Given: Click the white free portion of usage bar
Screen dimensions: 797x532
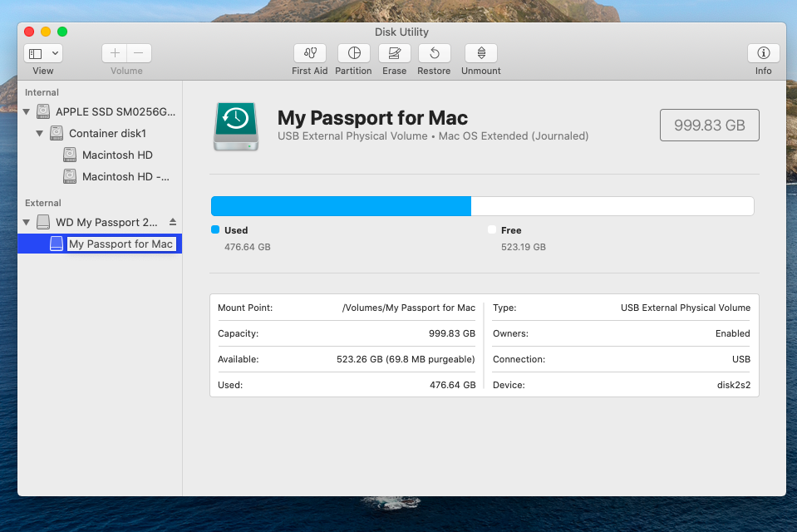Looking at the screenshot, I should coord(613,206).
